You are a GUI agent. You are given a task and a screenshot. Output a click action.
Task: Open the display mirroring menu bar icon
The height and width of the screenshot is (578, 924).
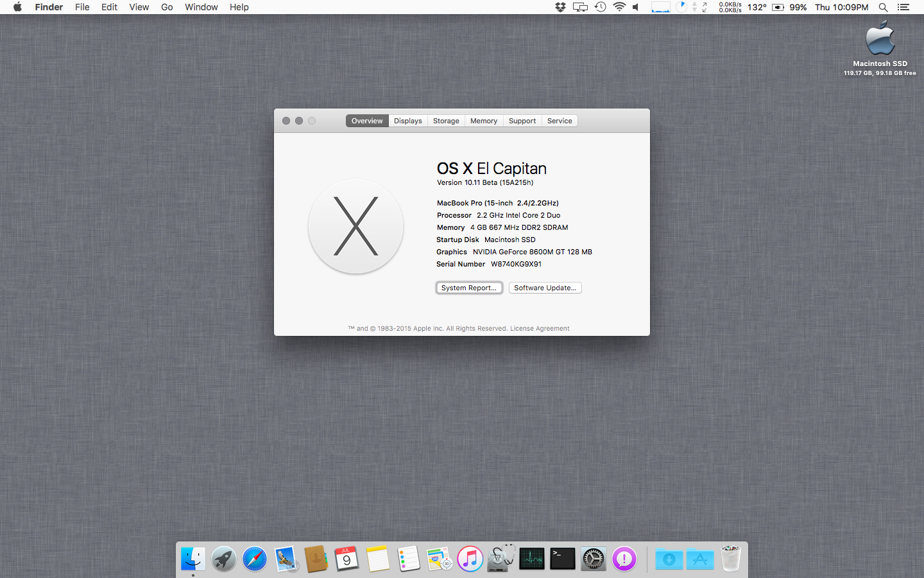(x=580, y=7)
